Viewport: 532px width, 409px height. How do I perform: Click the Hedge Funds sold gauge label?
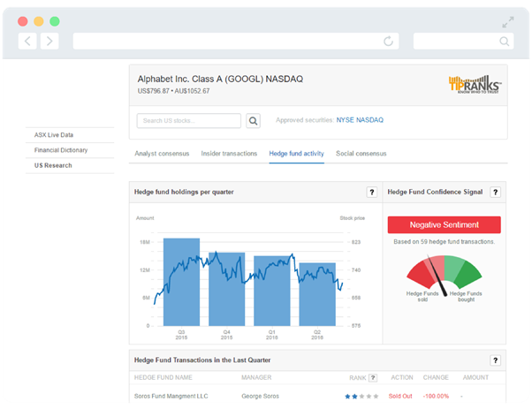coord(422,297)
